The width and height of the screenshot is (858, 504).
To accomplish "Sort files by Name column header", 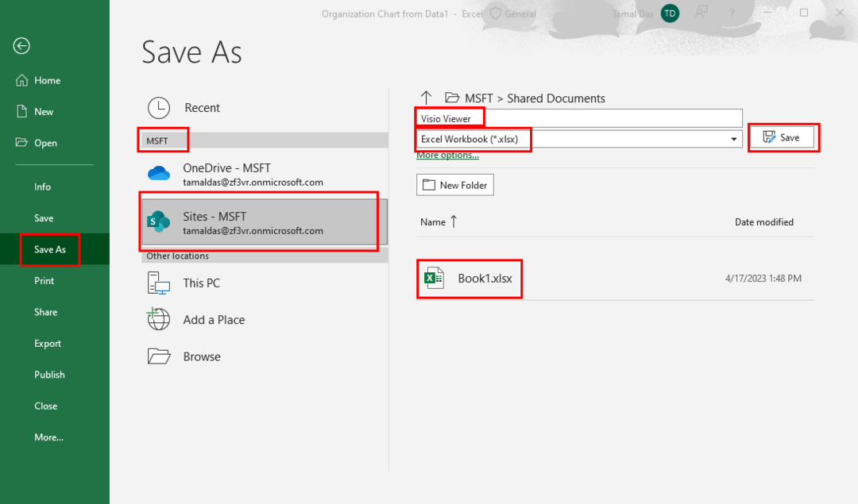I will (x=433, y=222).
